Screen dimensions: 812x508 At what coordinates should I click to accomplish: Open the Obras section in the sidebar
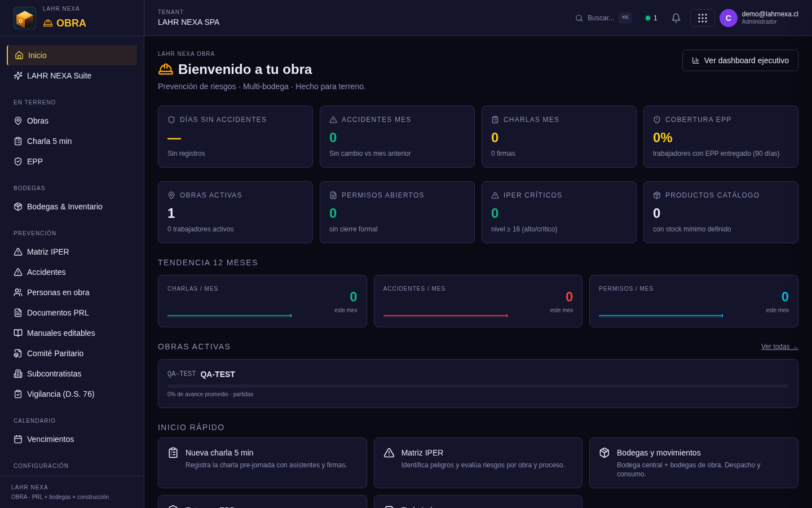click(x=72, y=121)
